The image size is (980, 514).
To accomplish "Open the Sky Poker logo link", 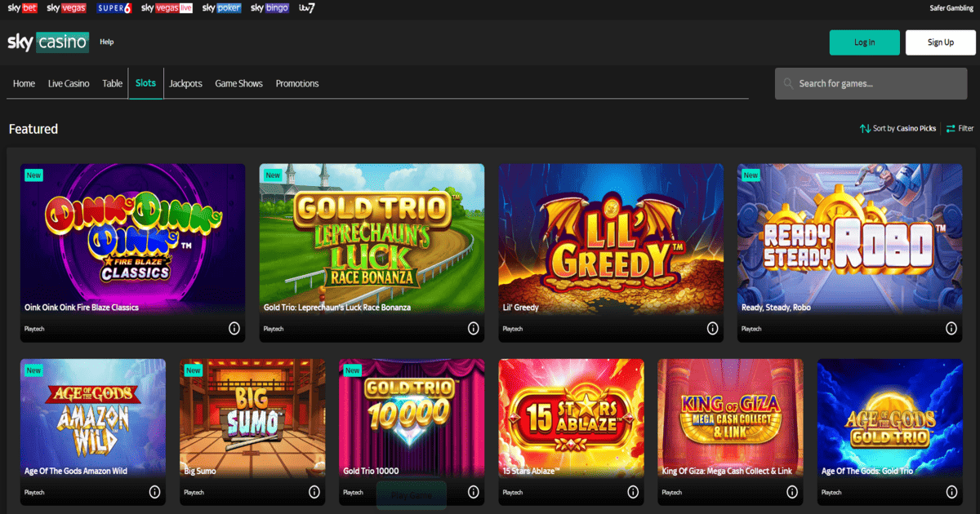I will (x=222, y=8).
